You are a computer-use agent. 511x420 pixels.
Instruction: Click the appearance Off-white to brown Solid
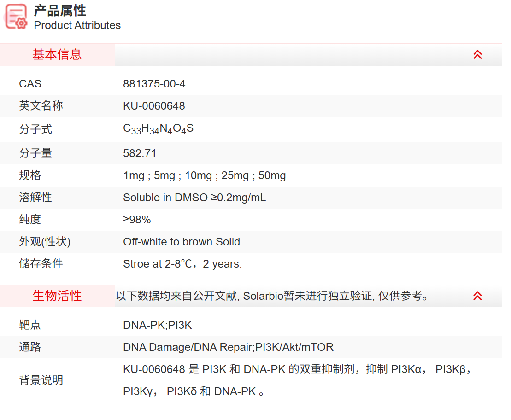pos(181,242)
